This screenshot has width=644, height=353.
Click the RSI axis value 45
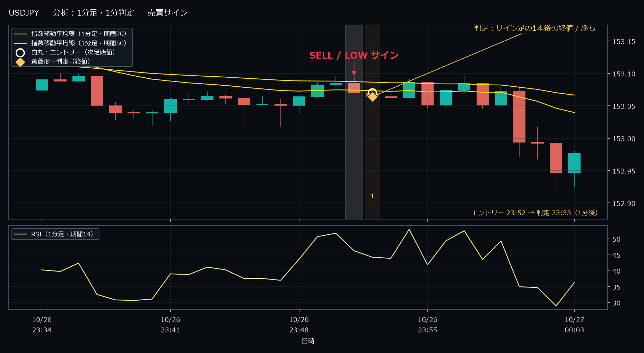click(616, 255)
